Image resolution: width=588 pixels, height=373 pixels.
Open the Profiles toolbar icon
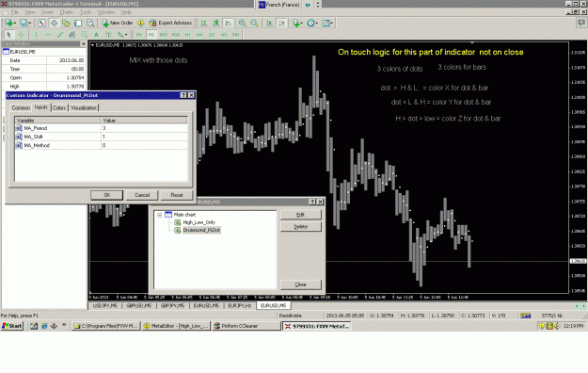pos(25,23)
